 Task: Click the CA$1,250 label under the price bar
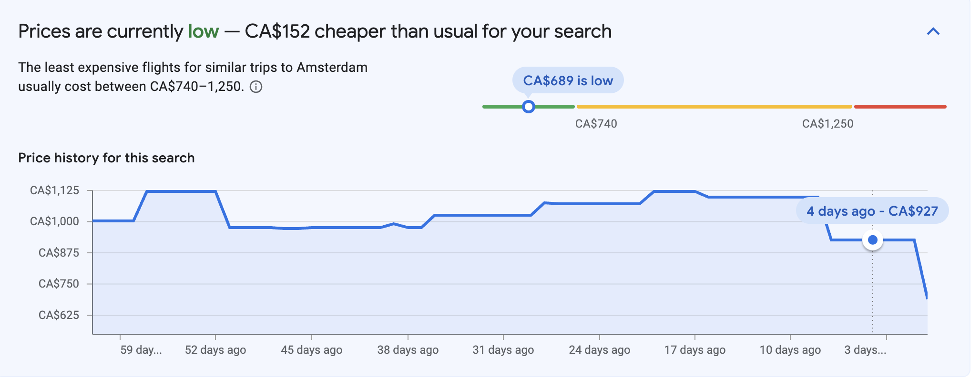tap(827, 124)
